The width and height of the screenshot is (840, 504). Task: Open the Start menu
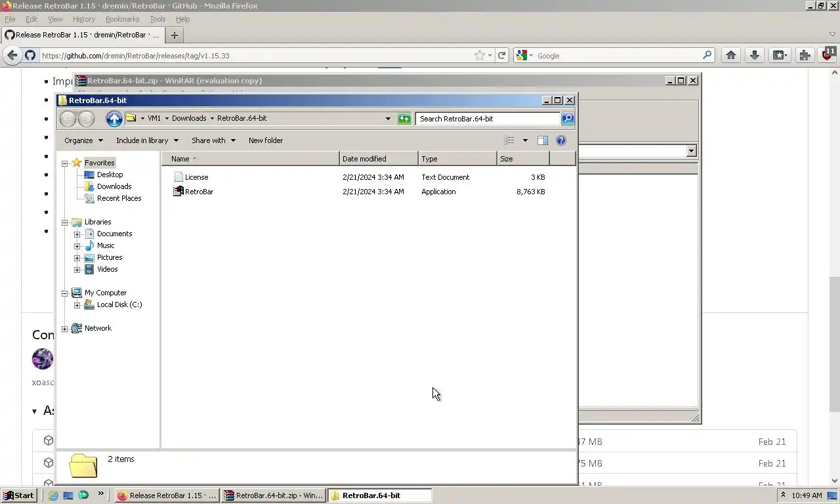[18, 495]
